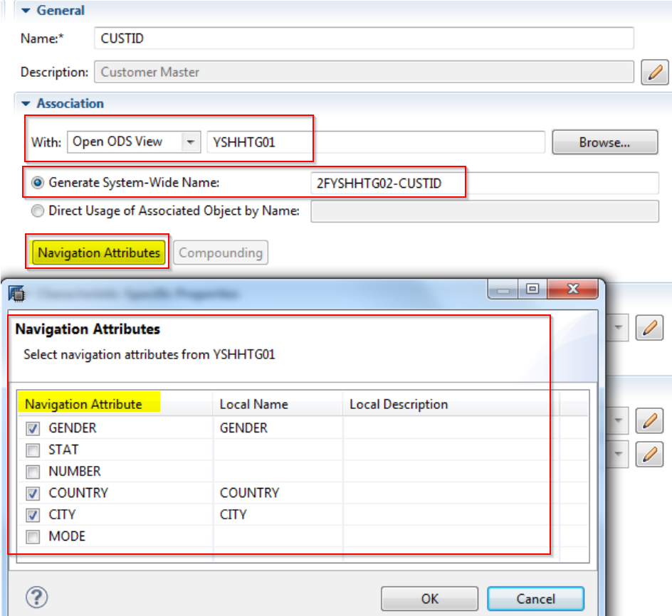
Task: Check the MODE navigation attribute
Action: (33, 537)
